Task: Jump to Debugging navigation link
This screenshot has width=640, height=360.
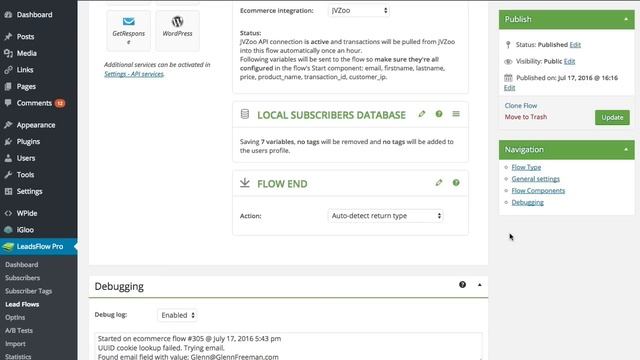Action: [527, 202]
